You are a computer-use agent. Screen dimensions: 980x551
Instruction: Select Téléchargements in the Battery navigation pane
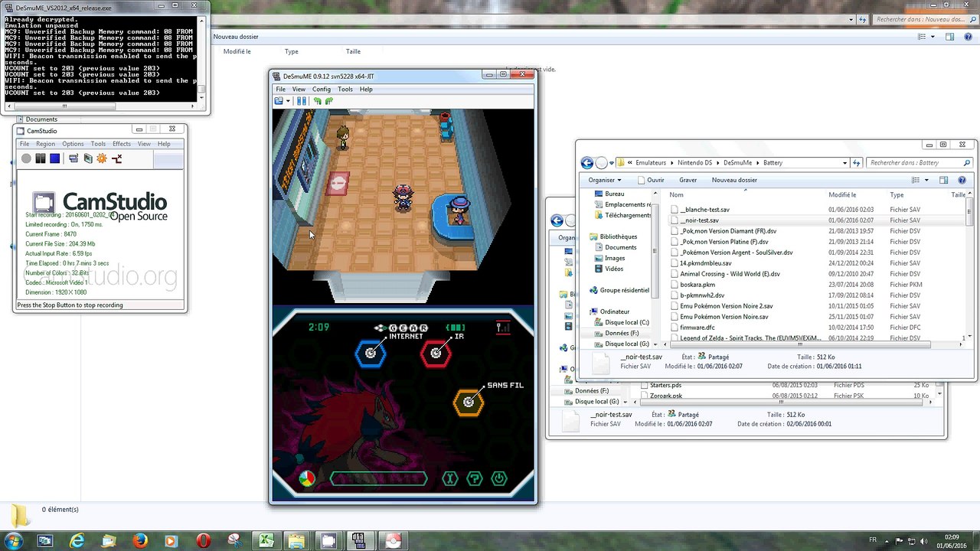click(x=628, y=215)
